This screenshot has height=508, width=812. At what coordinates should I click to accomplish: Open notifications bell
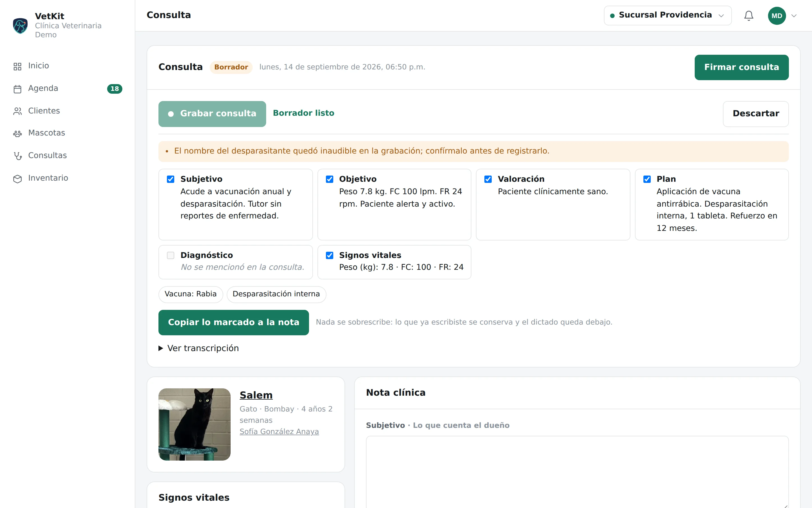(749, 16)
